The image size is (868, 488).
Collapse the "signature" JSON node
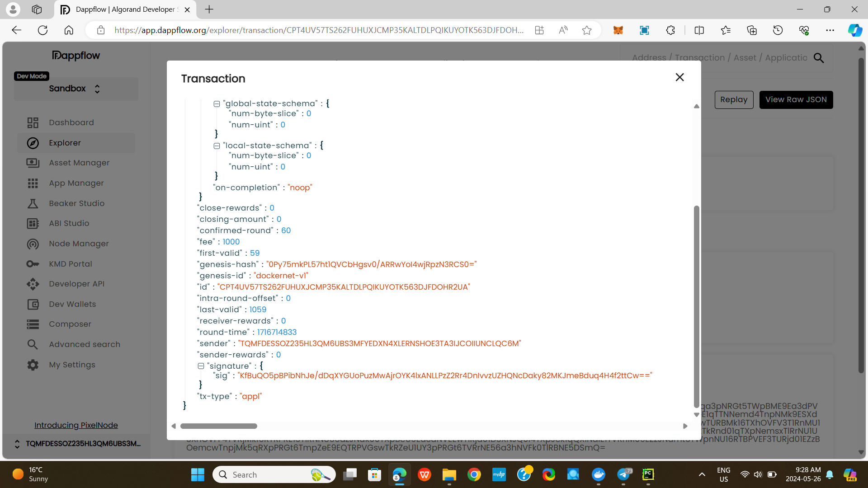click(201, 366)
